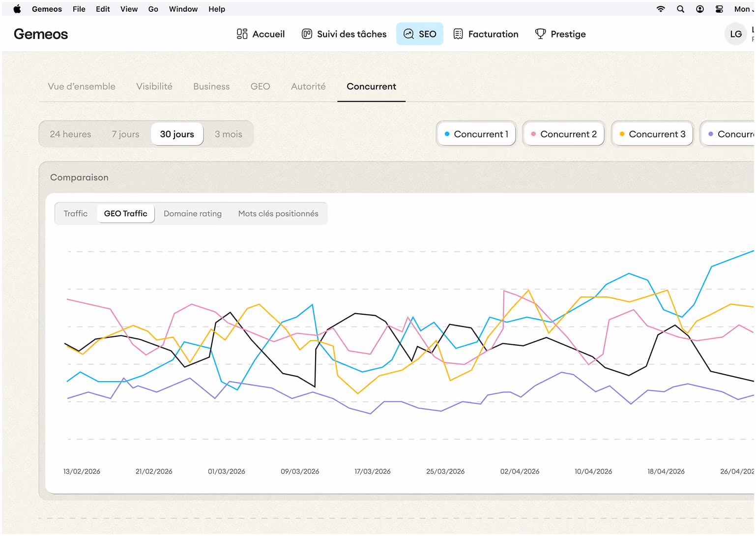The width and height of the screenshot is (756, 536).
Task: Open the LG profile avatar
Action: pos(736,34)
